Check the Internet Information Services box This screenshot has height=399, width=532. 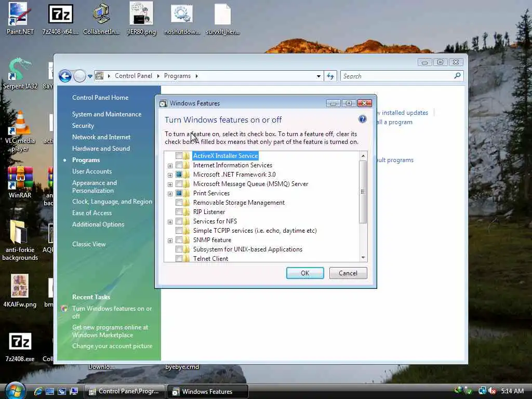(179, 165)
